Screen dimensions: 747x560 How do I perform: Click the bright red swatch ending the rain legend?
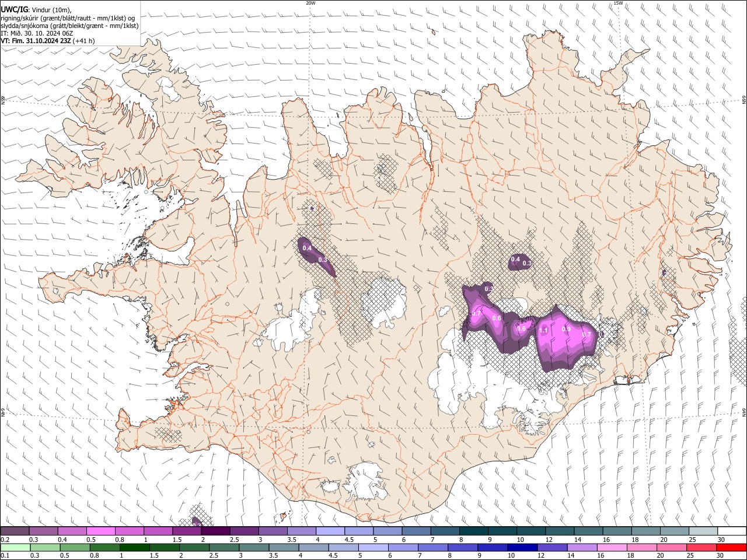click(732, 547)
